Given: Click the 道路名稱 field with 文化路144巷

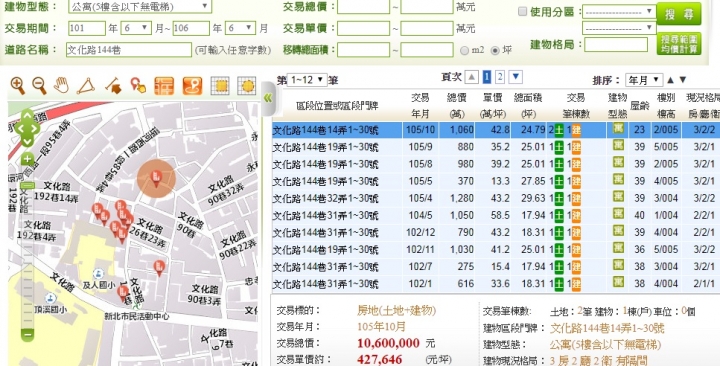Looking at the screenshot, I should click(x=129, y=50).
